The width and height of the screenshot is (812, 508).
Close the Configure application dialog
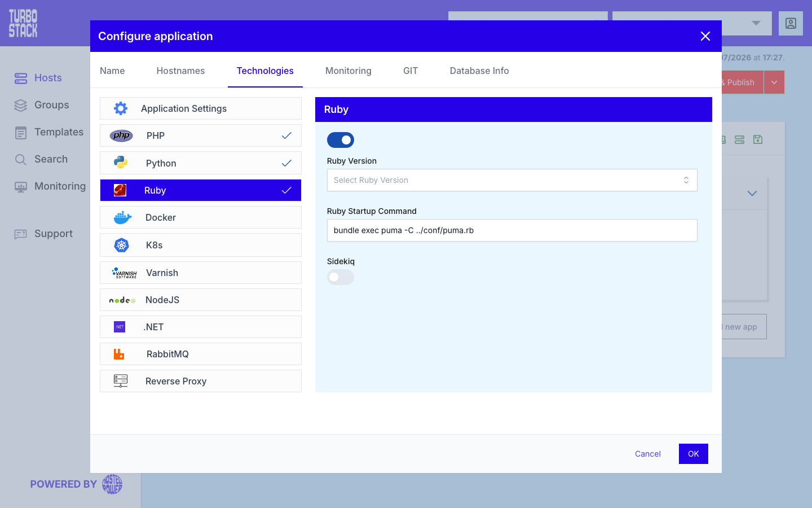[705, 36]
